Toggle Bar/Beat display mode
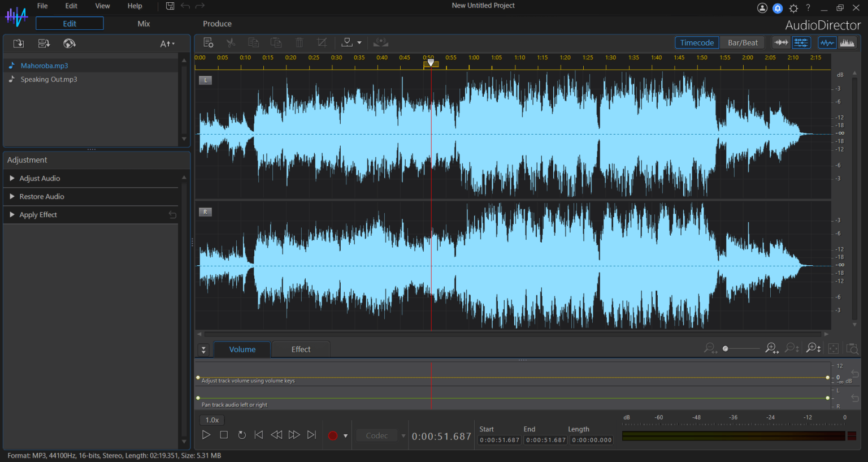 point(742,42)
